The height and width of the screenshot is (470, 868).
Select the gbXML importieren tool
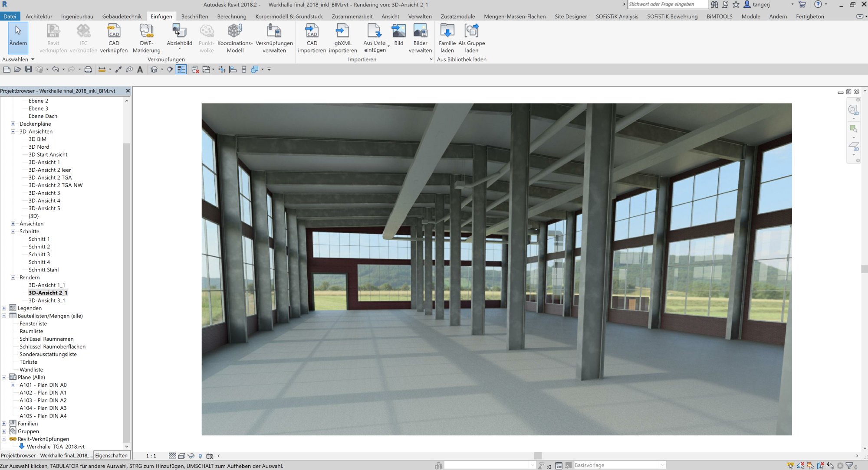tap(342, 38)
